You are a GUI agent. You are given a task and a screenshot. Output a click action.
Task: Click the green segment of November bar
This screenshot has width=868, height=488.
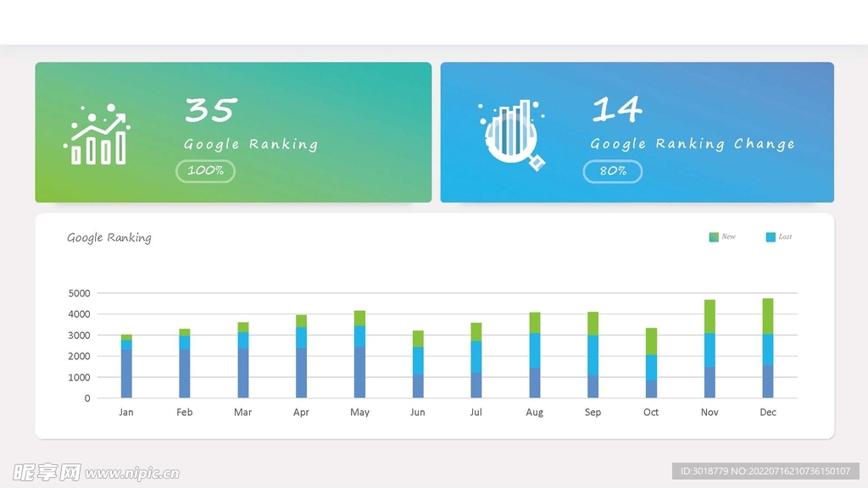click(709, 316)
